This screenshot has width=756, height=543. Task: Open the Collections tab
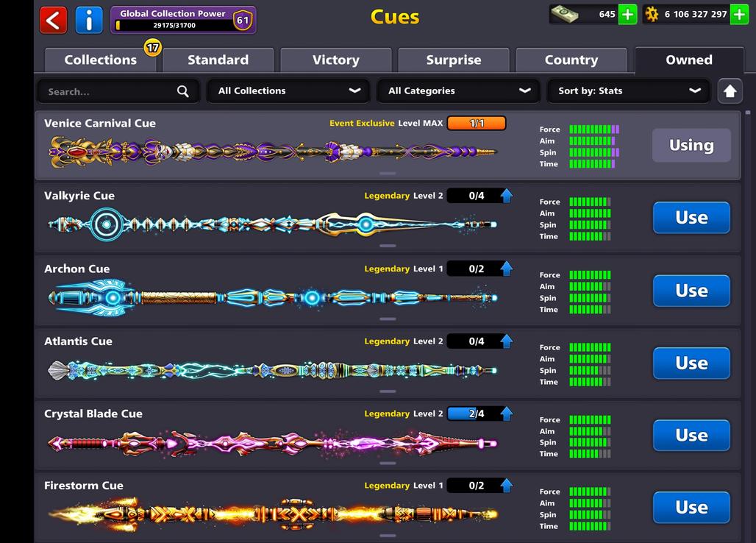coord(100,60)
